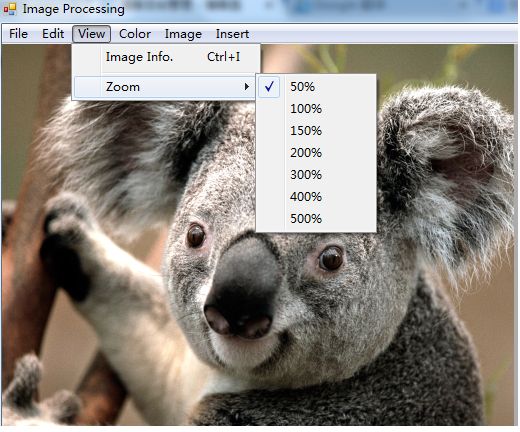Set zoom to 100%
The image size is (520, 432).
[316, 109]
